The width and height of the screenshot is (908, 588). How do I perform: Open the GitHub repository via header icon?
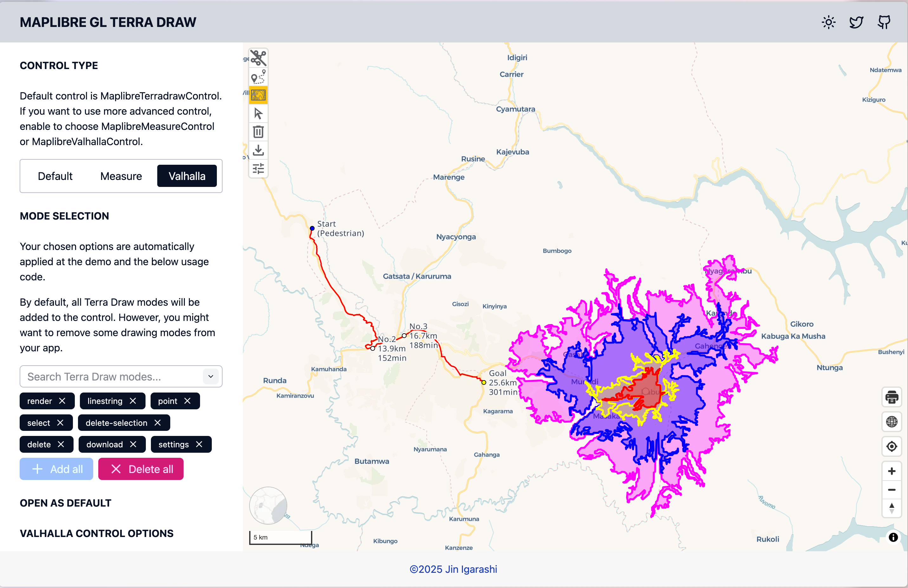point(884,22)
